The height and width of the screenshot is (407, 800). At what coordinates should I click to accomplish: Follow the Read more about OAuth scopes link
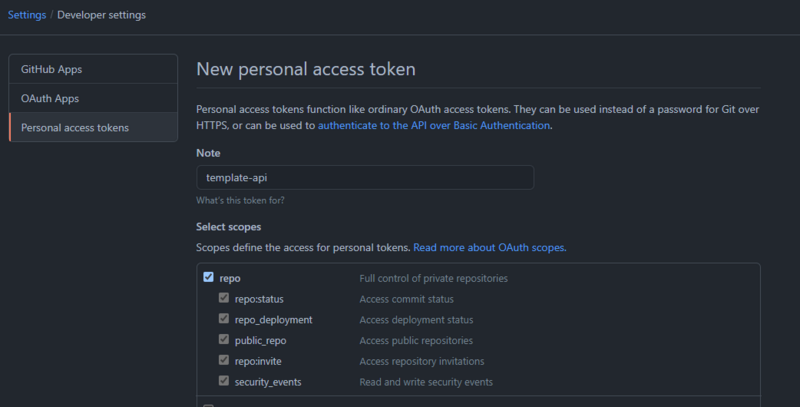tap(489, 247)
